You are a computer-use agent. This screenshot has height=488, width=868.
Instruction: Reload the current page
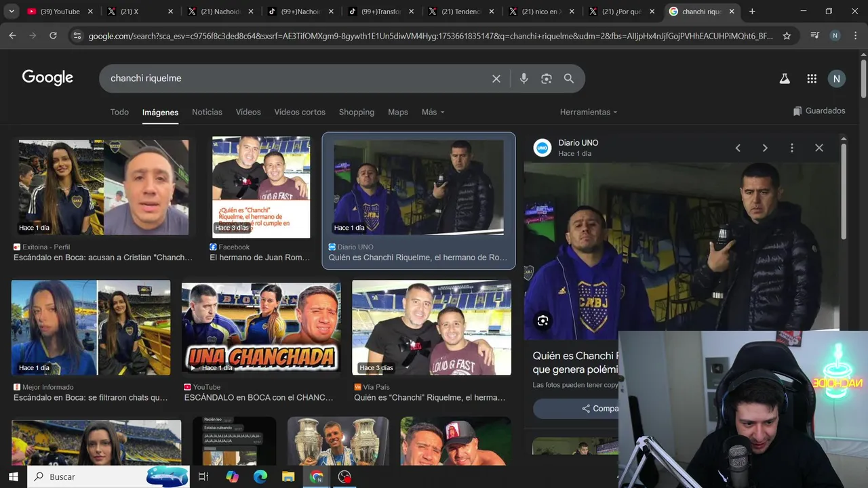(53, 36)
